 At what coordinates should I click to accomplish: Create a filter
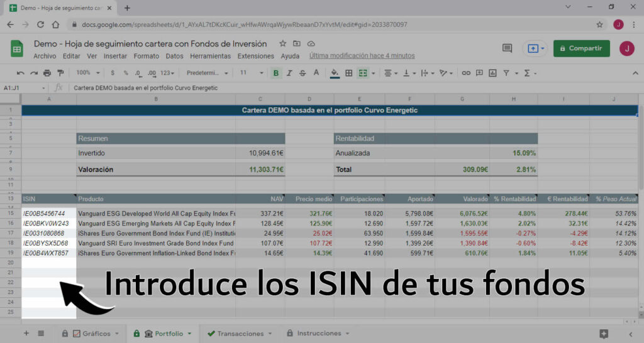point(506,73)
